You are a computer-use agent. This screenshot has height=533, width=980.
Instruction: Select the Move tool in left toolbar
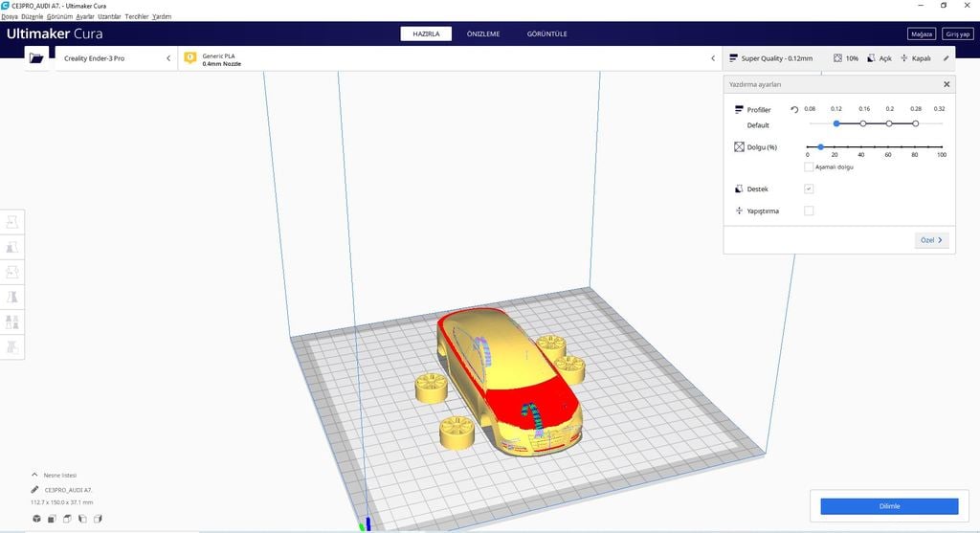[11, 222]
